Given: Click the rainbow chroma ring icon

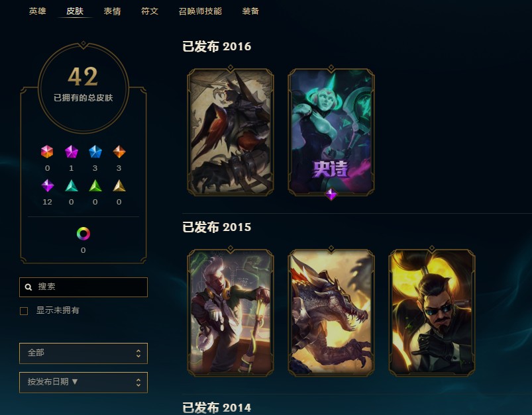Looking at the screenshot, I should tap(83, 234).
